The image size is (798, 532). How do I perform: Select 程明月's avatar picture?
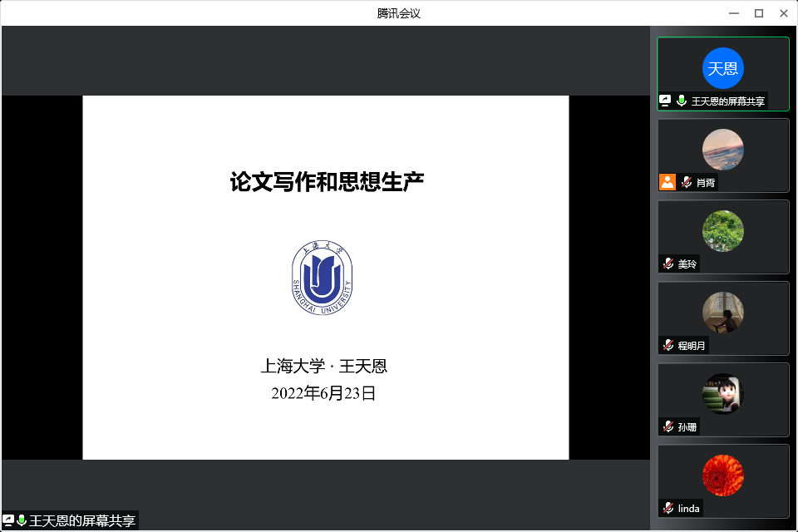click(722, 313)
